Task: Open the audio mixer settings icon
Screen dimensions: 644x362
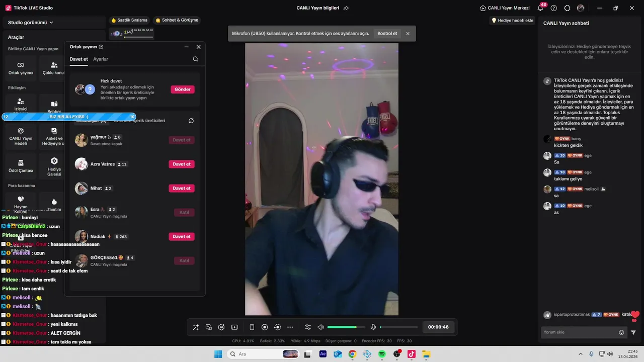Action: click(x=308, y=327)
